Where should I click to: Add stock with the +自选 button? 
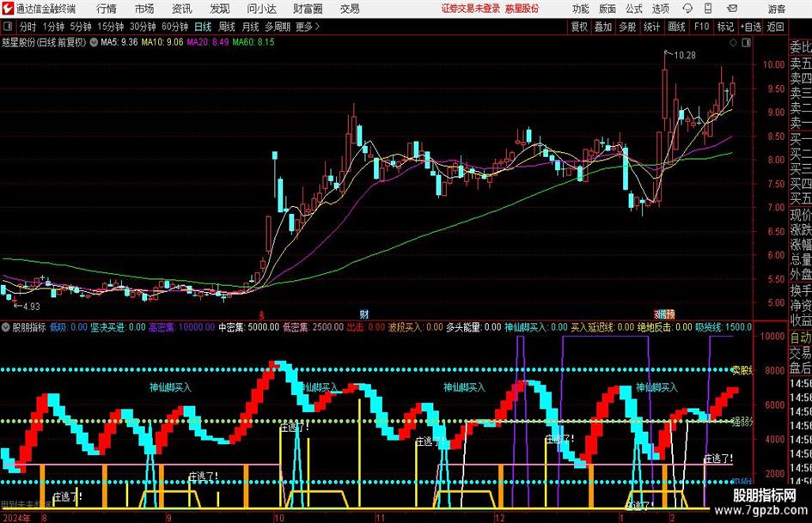pos(751,27)
